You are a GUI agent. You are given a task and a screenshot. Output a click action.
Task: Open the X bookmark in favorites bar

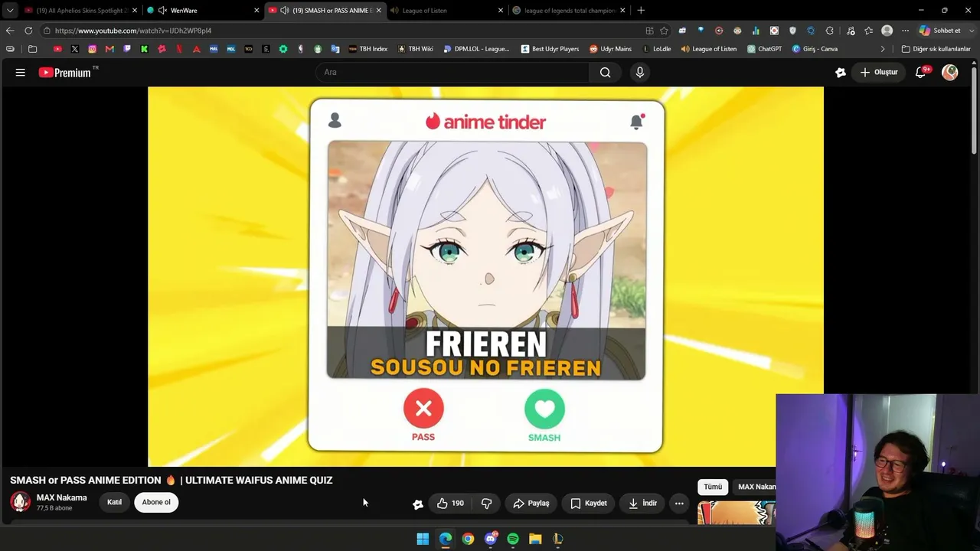(75, 49)
